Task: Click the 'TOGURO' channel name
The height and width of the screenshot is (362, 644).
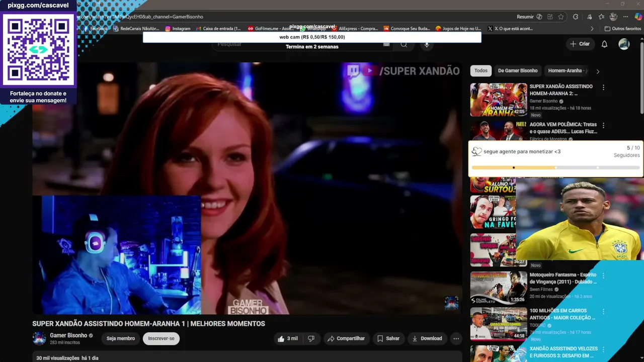Action: (538, 325)
